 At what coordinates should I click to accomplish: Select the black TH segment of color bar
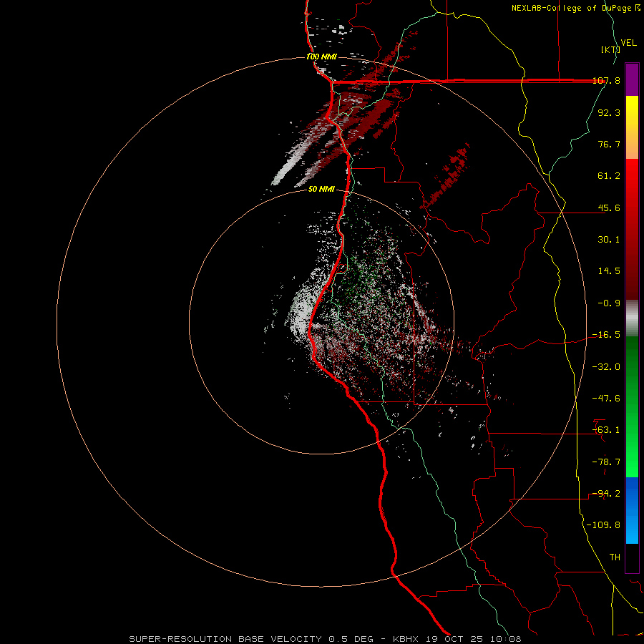click(x=632, y=557)
